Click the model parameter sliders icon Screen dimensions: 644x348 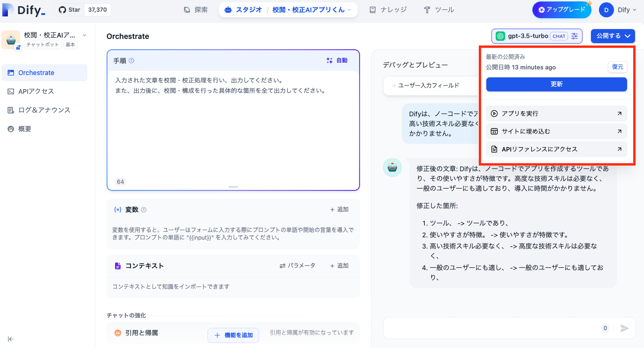(575, 36)
